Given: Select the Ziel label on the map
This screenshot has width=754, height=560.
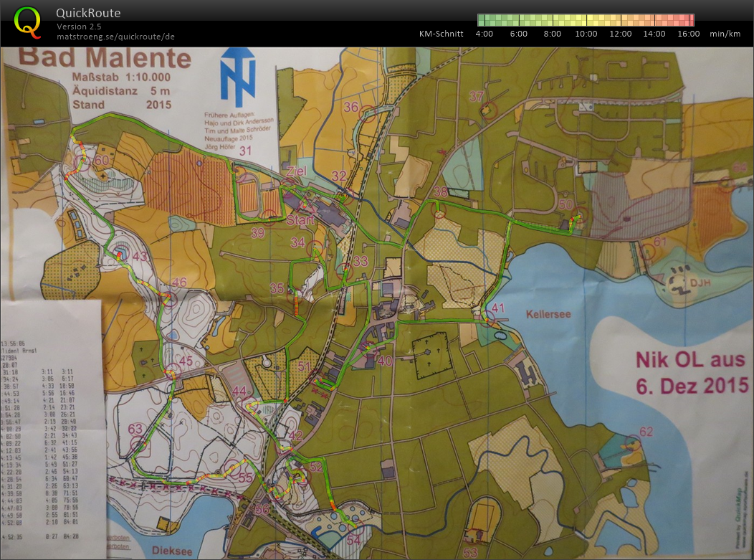Looking at the screenshot, I should tap(298, 171).
